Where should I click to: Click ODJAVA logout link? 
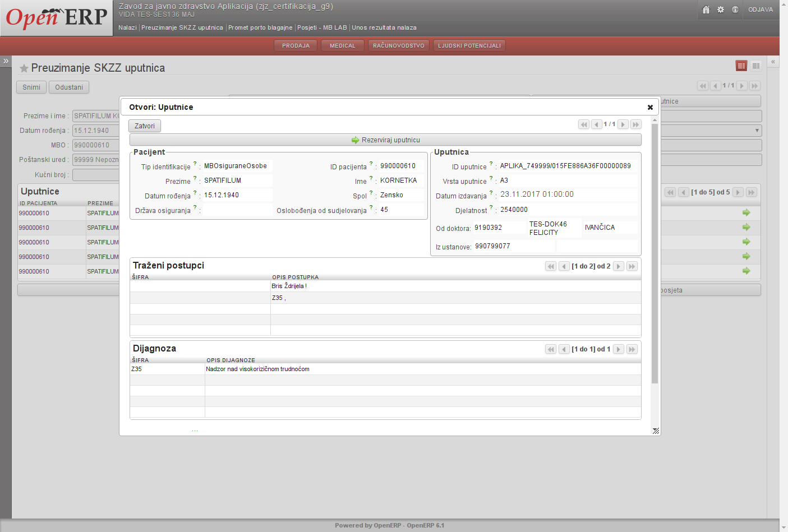click(761, 10)
